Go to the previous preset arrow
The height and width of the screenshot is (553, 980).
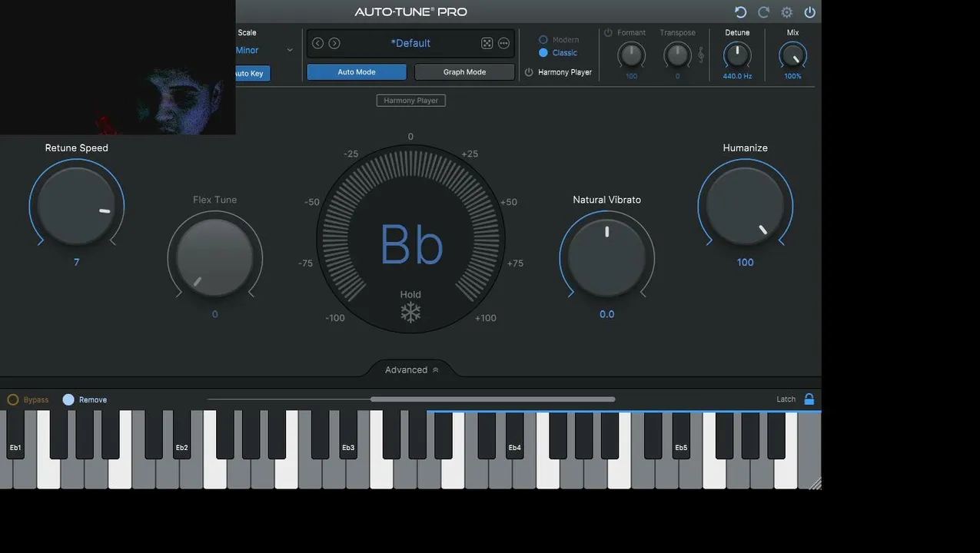click(317, 43)
